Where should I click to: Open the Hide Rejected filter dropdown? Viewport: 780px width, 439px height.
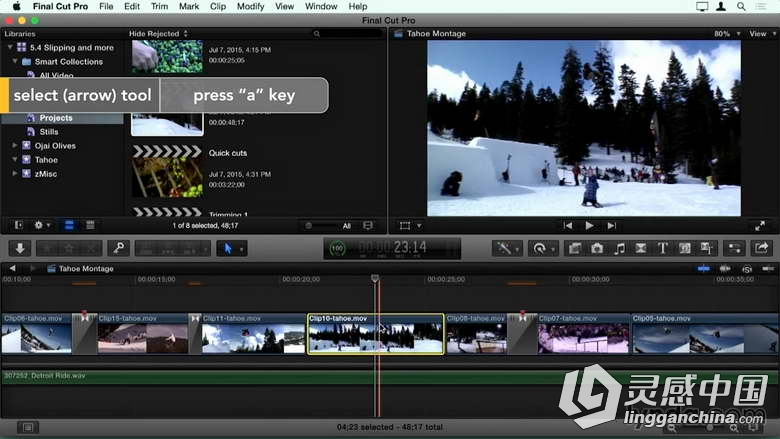pos(158,34)
